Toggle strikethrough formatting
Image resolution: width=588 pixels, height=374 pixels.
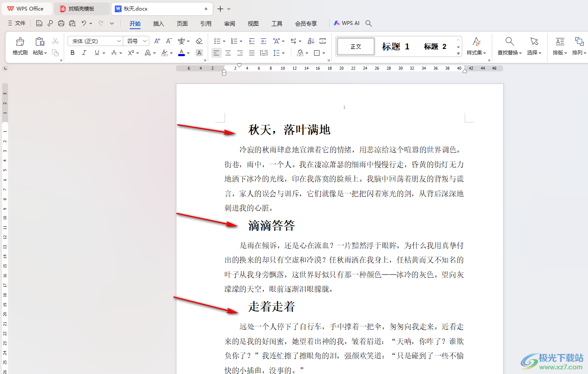click(x=114, y=53)
